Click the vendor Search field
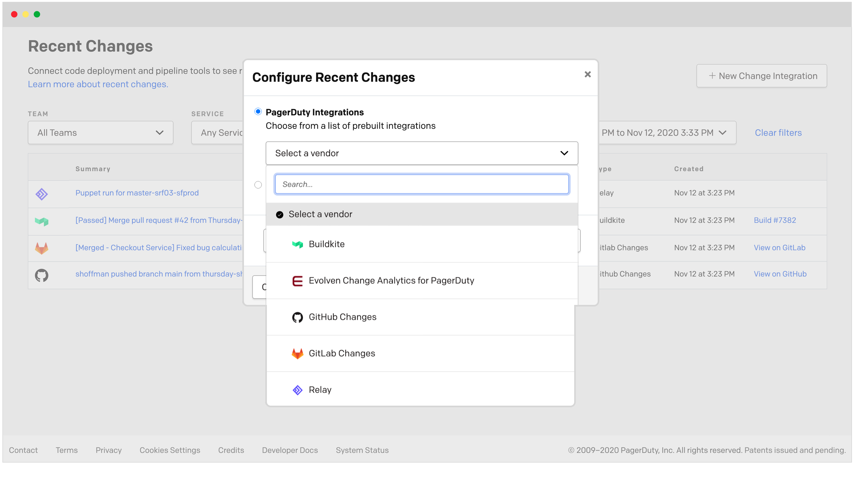 click(x=422, y=184)
